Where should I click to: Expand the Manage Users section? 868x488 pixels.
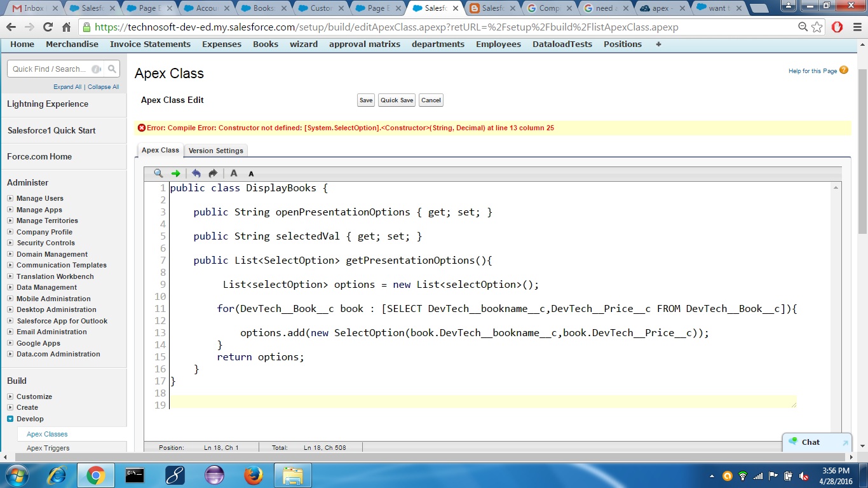(11, 198)
